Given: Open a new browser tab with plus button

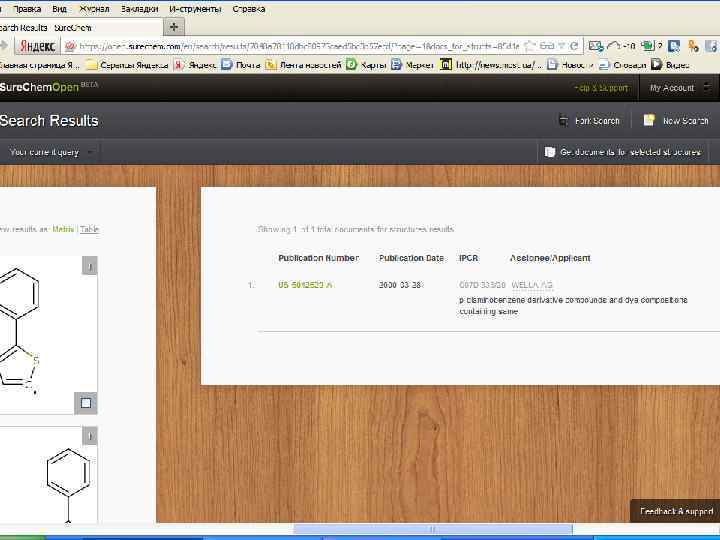Looking at the screenshot, I should (174, 27).
